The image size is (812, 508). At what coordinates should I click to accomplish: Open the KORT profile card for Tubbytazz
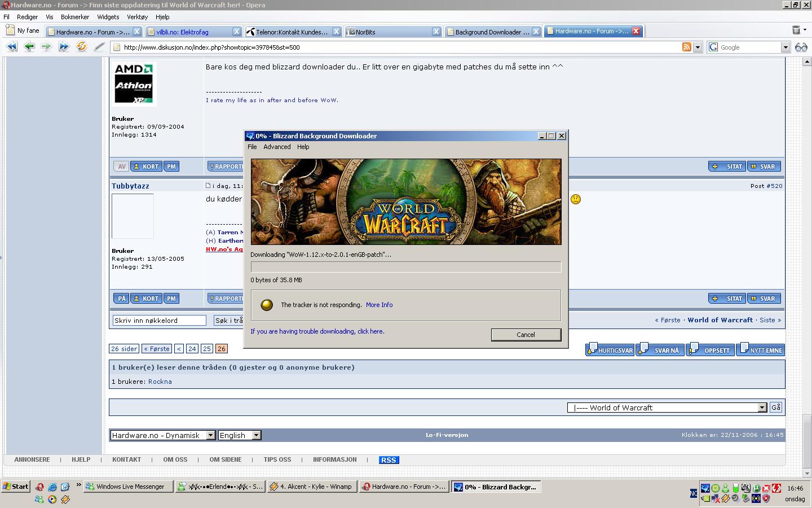[x=146, y=299]
